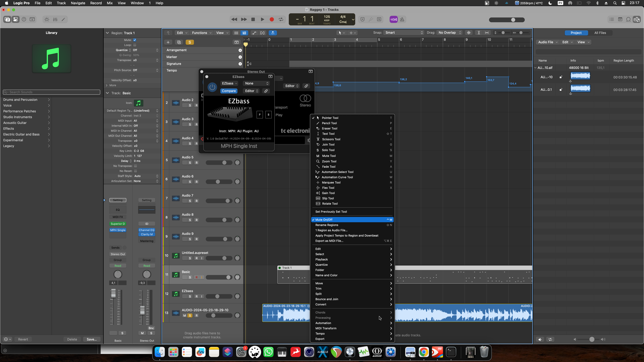Open the List Editors button
Image resolution: width=644 pixels, height=362 pixels.
pyautogui.click(x=612, y=19)
